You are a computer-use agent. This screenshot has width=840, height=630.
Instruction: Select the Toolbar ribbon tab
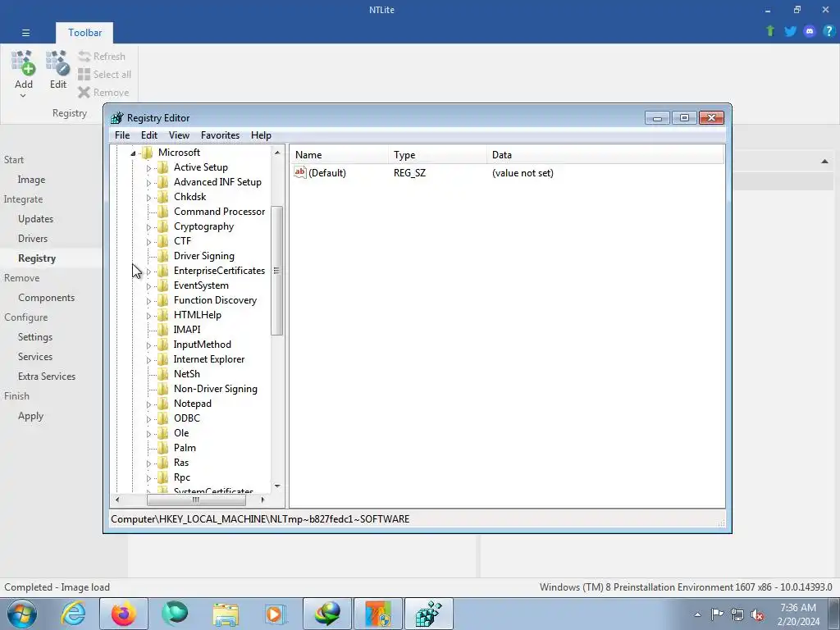point(84,33)
